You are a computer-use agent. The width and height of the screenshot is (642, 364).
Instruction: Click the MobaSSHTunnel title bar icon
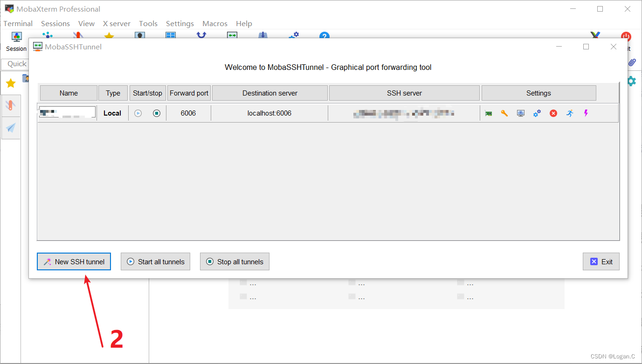[x=37, y=47]
